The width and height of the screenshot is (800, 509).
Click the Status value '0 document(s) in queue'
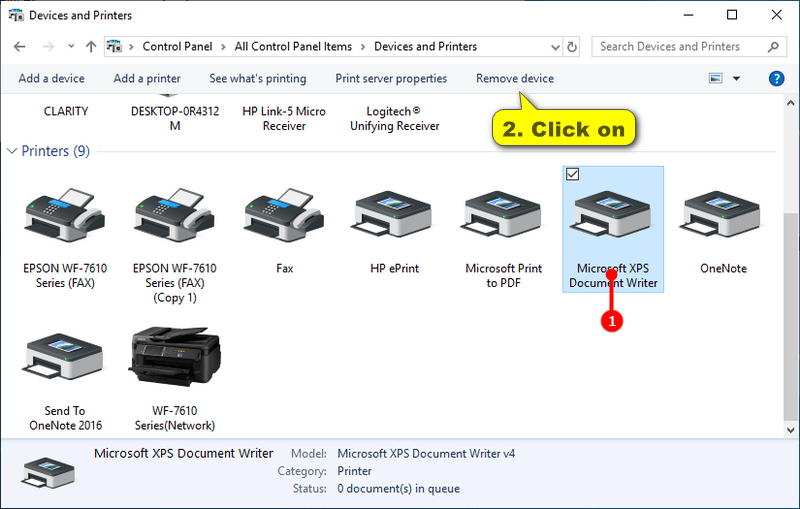point(398,489)
